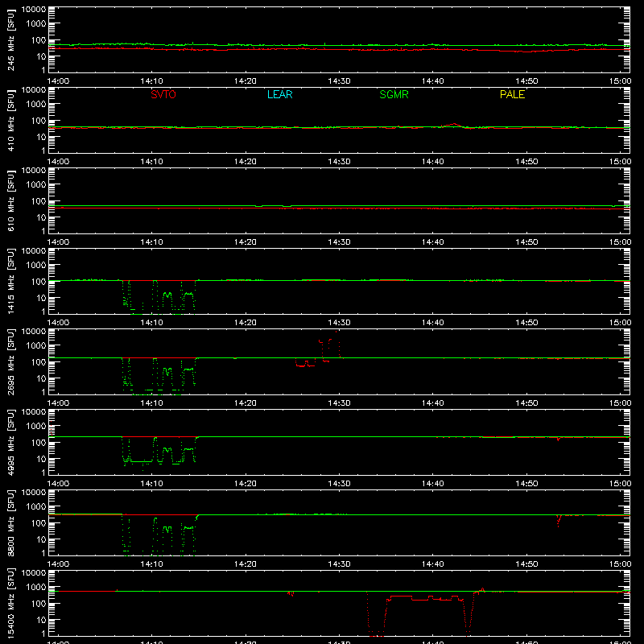The height and width of the screenshot is (644, 644).
Task: Click 10000 y-axis value in 245 MHz panel
Action: pyautogui.click(x=34, y=10)
